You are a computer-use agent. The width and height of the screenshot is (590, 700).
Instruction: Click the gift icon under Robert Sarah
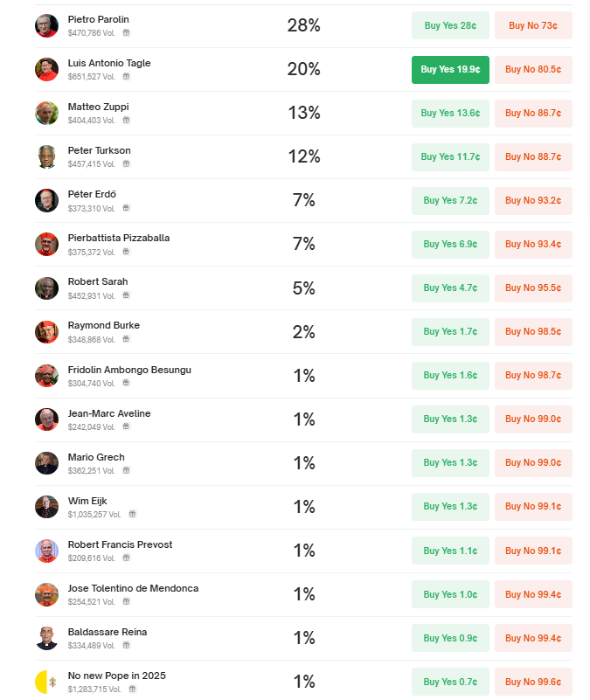tap(127, 295)
